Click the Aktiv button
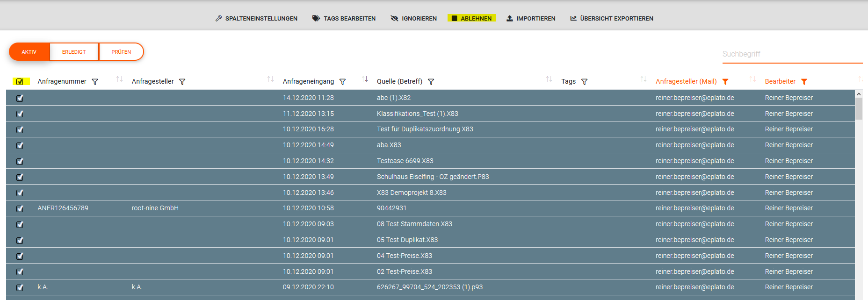Screen dimensions: 868x300 point(29,52)
